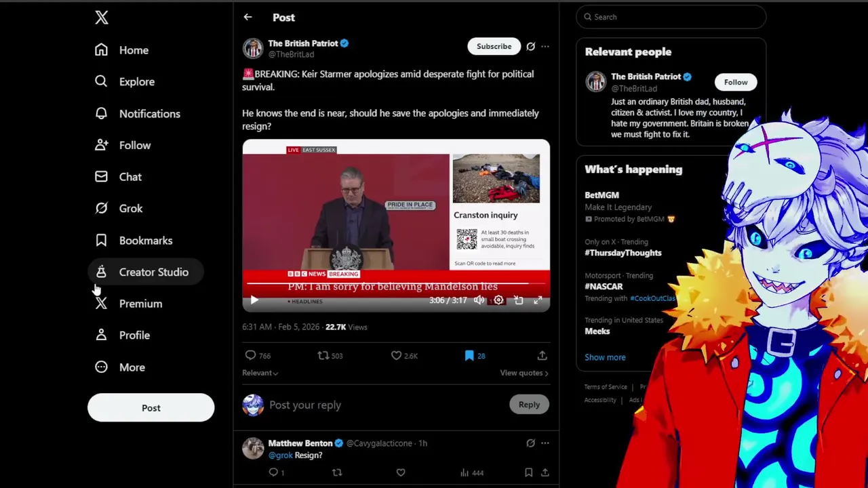Open replies via the comment icon
Image resolution: width=868 pixels, height=488 pixels.
(x=250, y=355)
